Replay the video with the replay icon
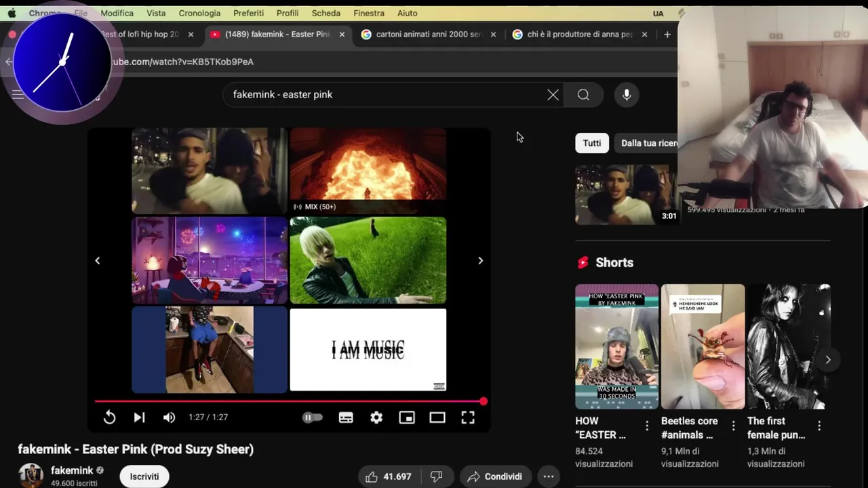Screen dimensions: 868x488 pyautogui.click(x=109, y=418)
